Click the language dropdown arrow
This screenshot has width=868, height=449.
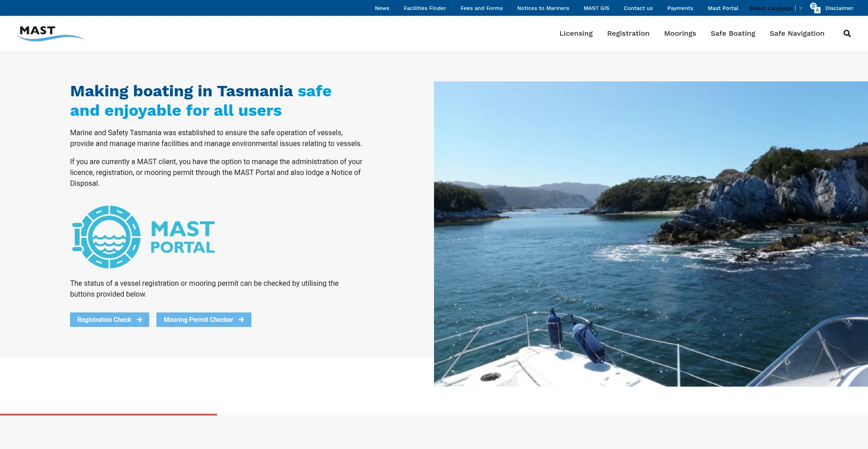801,8
